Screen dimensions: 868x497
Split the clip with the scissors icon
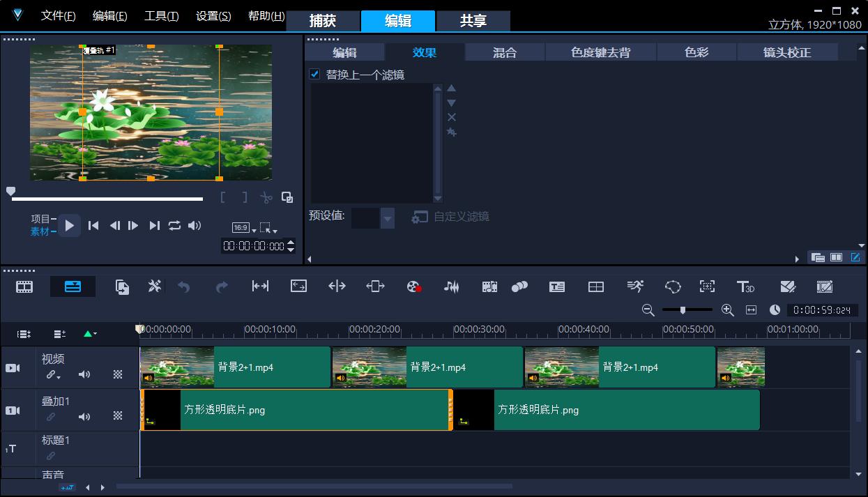point(266,198)
